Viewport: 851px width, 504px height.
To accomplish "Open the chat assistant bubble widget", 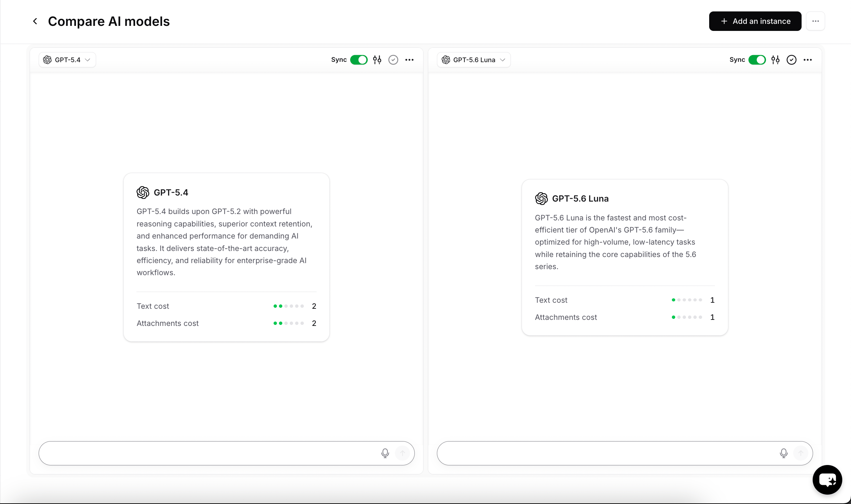I will pyautogui.click(x=827, y=479).
